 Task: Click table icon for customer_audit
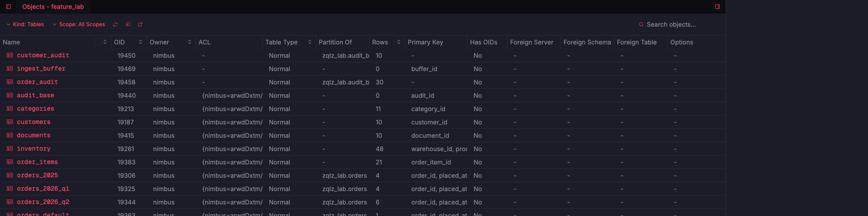click(x=10, y=56)
